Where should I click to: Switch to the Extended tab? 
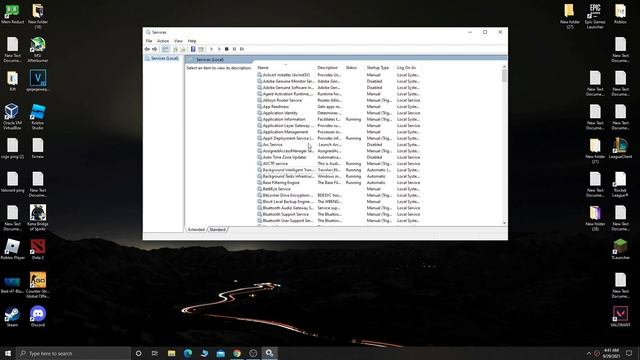coord(196,229)
